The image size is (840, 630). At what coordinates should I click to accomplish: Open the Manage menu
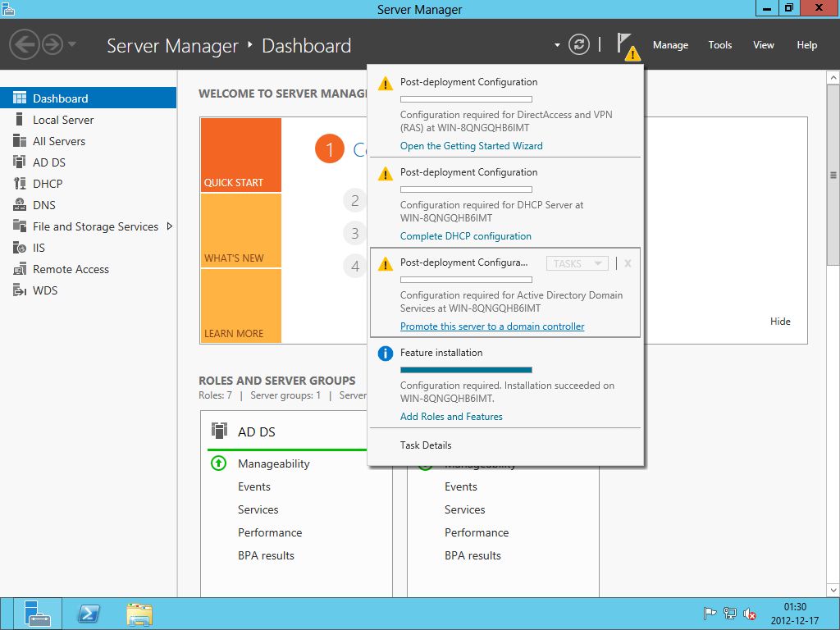point(670,45)
